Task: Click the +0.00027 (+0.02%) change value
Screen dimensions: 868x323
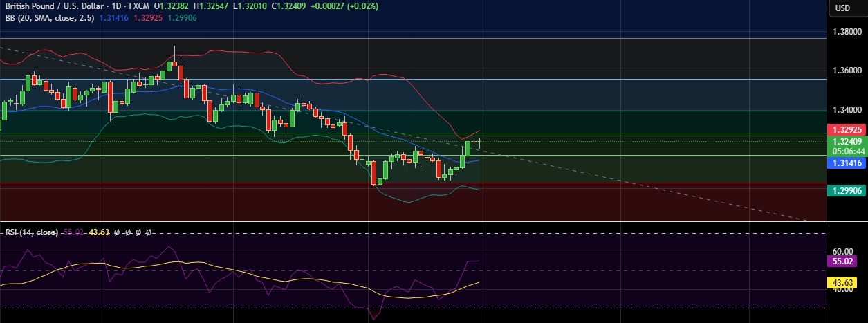Action: pyautogui.click(x=346, y=6)
